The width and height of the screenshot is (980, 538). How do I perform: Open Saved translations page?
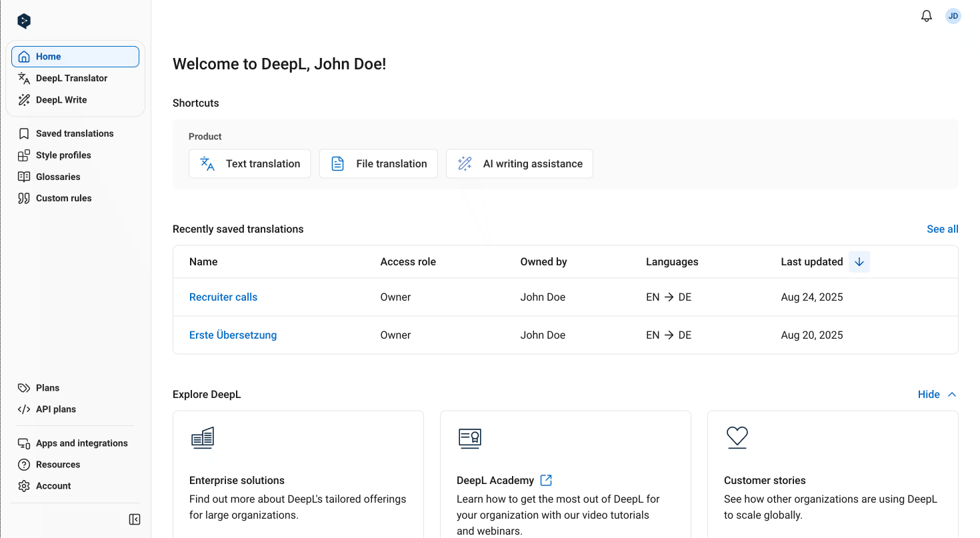pos(75,134)
